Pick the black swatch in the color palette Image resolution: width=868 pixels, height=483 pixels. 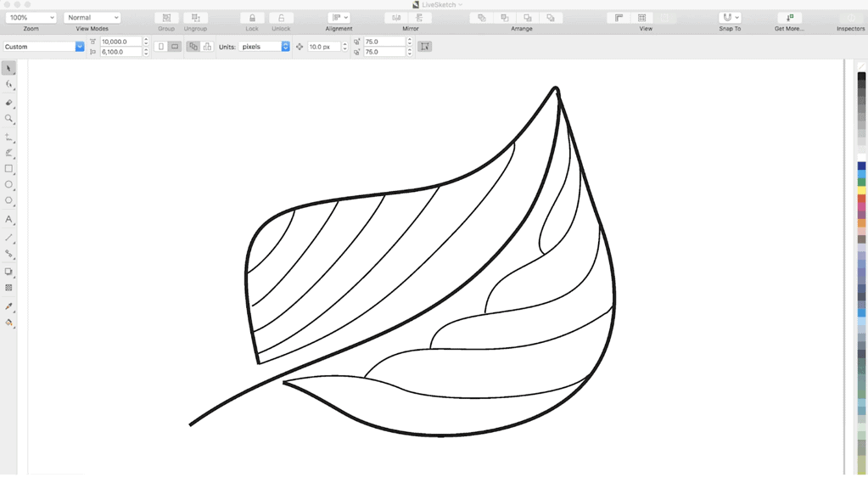click(862, 76)
